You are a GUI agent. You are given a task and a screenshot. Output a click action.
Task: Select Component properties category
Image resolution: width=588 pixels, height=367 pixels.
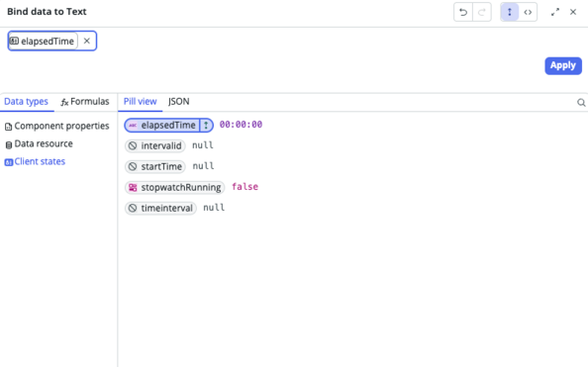[x=57, y=126]
